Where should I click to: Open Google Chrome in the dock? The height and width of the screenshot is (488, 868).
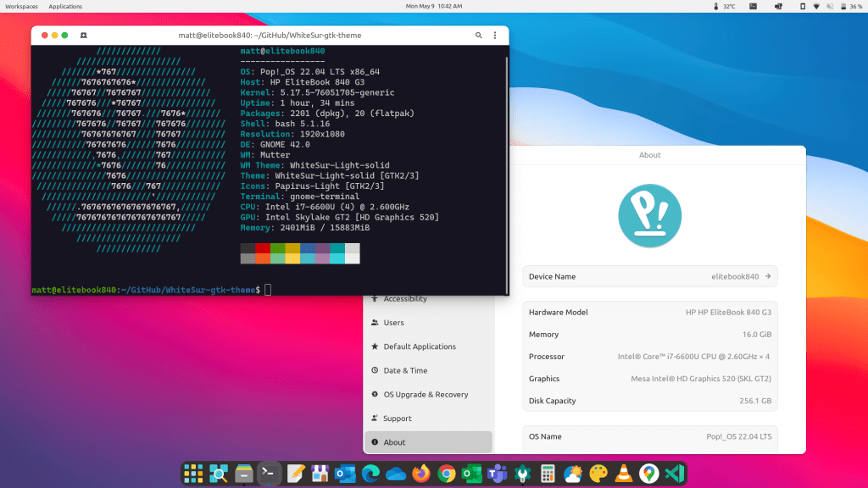(447, 474)
